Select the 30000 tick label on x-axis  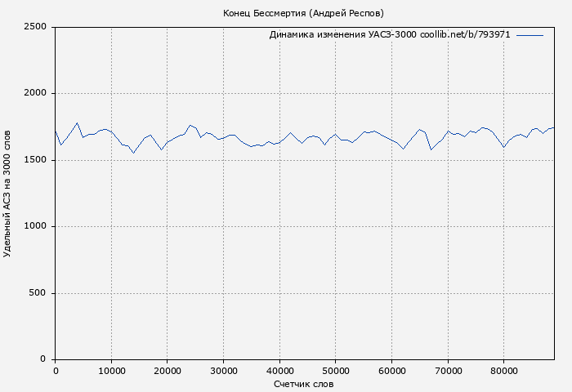(x=224, y=371)
